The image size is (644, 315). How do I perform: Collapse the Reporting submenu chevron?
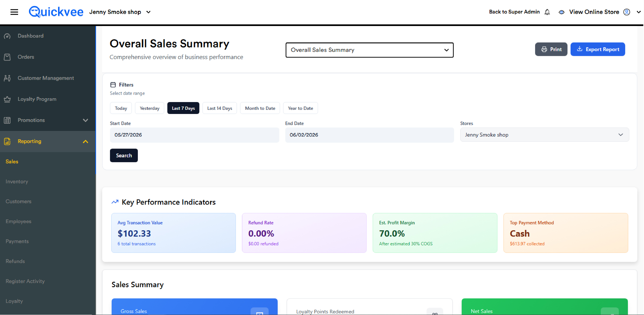coord(86,142)
